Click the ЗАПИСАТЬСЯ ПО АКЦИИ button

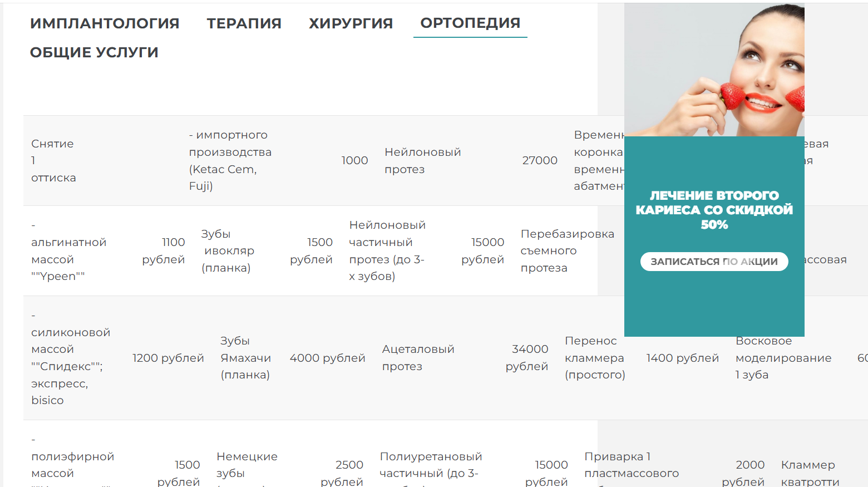tap(714, 262)
